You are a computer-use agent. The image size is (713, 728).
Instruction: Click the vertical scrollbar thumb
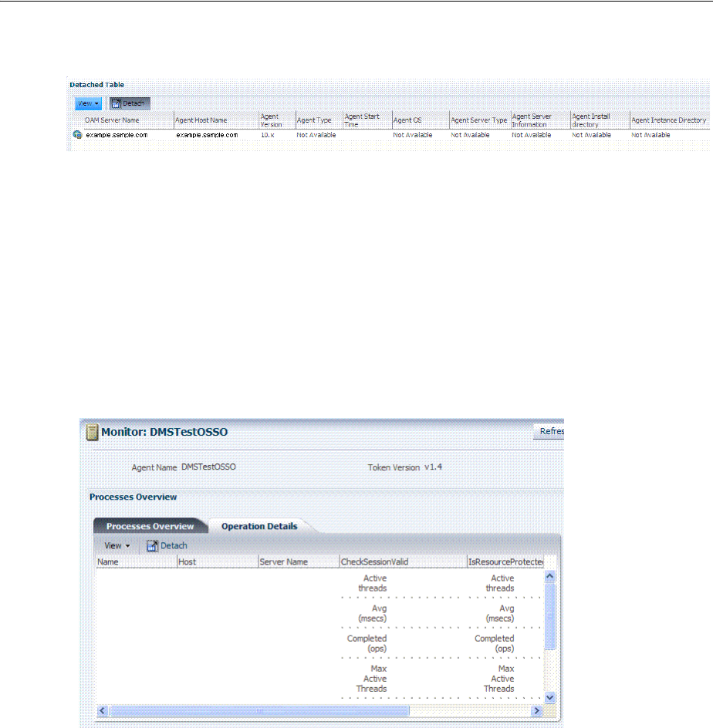click(x=550, y=616)
